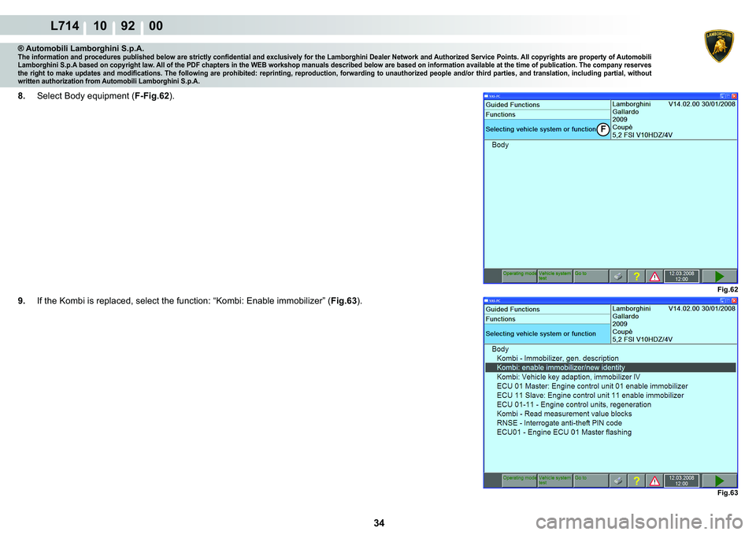Click Vehicle system test in Fig.63
This screenshot has width=756, height=535.
(x=555, y=480)
